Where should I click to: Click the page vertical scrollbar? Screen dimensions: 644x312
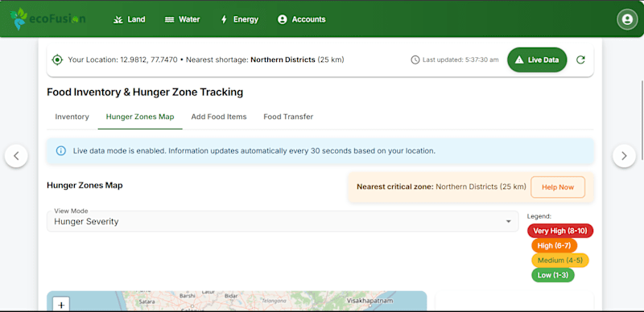(x=642, y=121)
